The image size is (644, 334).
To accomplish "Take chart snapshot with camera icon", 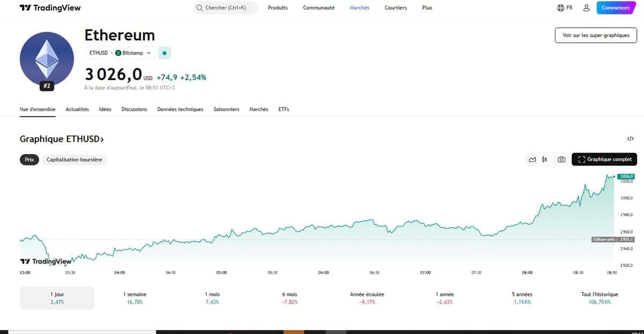I will tap(561, 159).
